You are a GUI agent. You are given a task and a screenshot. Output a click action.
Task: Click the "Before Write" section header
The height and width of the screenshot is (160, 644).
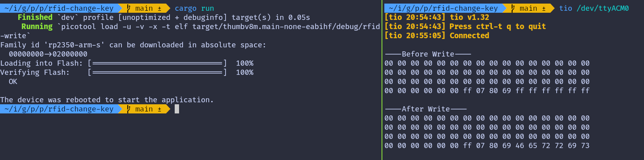428,54
